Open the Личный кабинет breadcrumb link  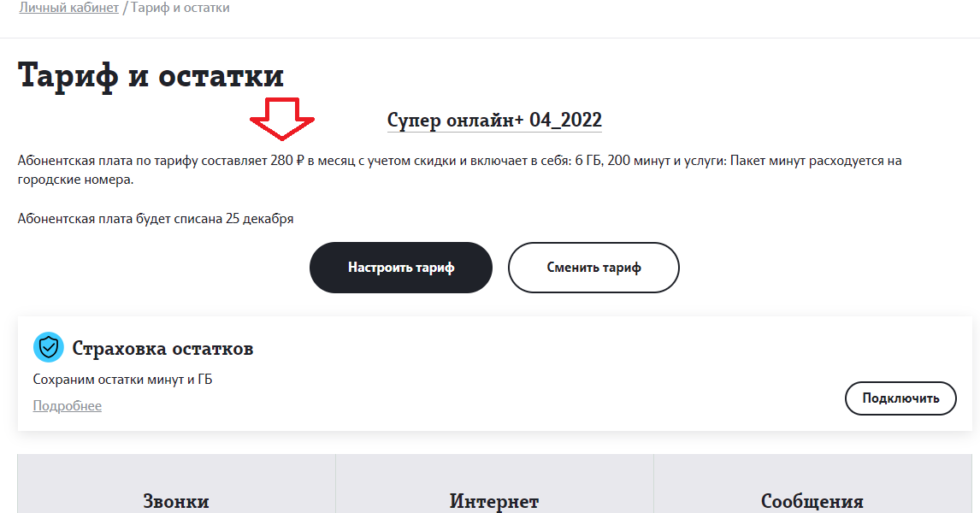point(68,9)
